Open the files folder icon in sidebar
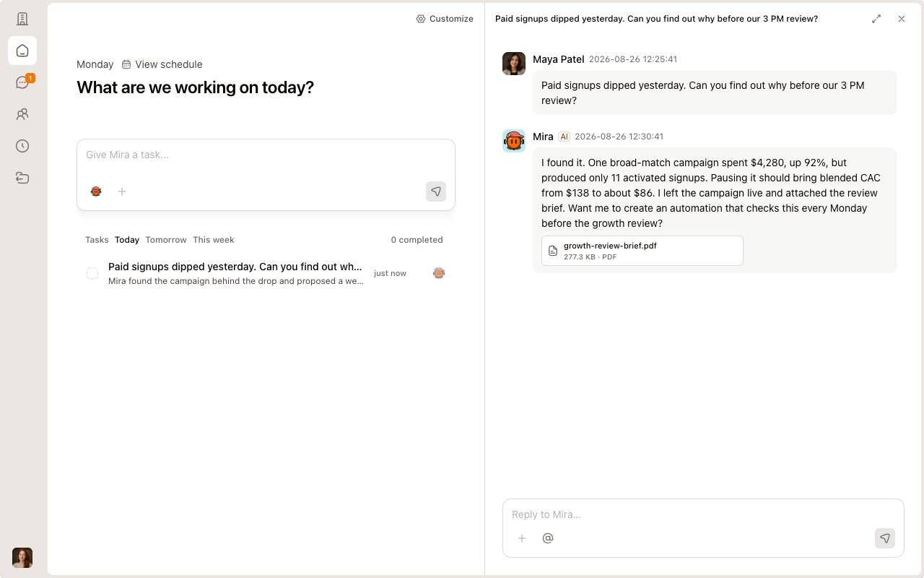This screenshot has height=578, width=924. click(22, 178)
